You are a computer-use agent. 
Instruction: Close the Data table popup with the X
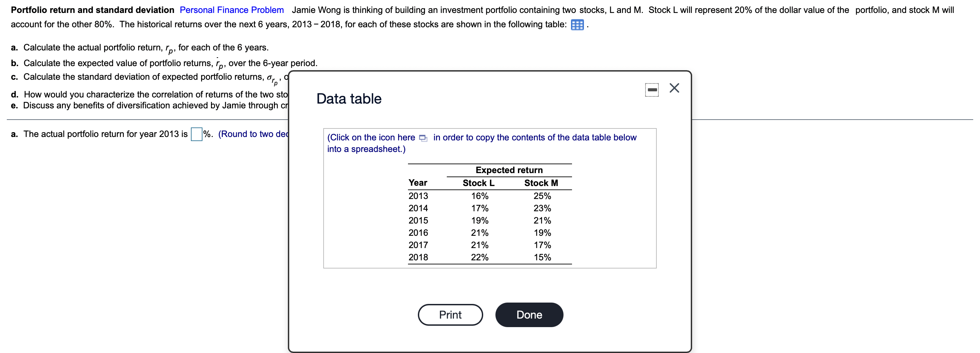(x=674, y=88)
